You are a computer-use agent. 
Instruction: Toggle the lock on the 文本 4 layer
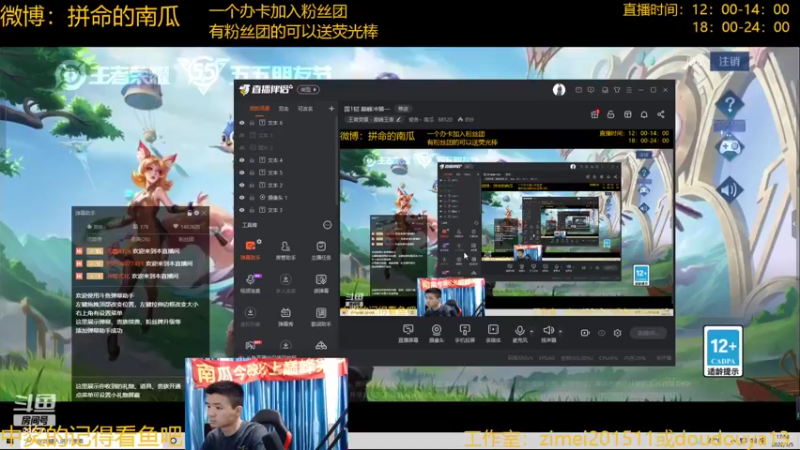[x=252, y=160]
